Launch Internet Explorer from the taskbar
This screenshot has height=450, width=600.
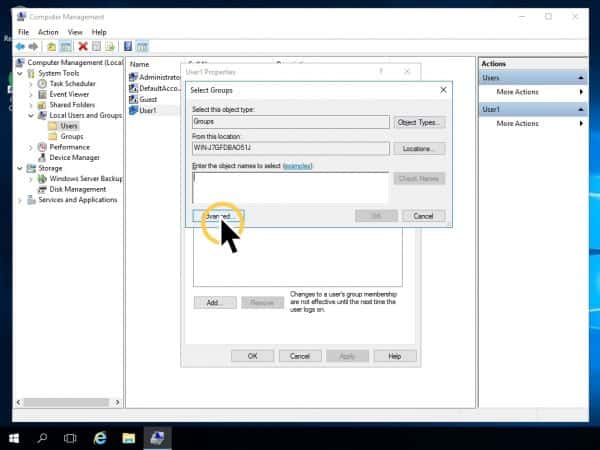(100, 437)
